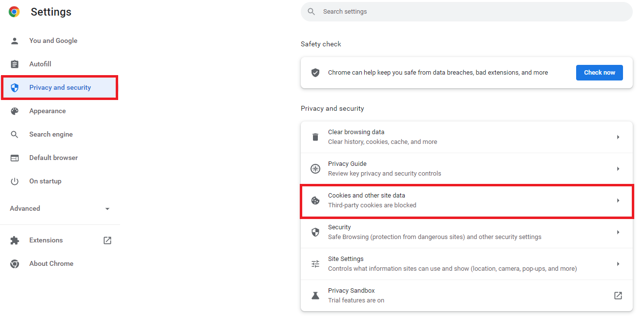
Task: Click the Search settings input field
Action: coord(466,12)
